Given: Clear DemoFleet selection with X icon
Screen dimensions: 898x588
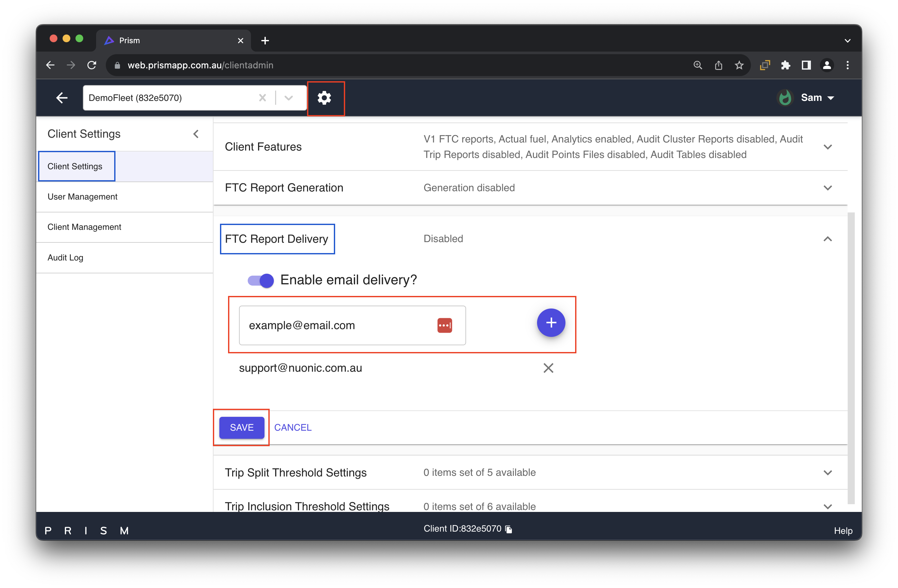Looking at the screenshot, I should click(262, 98).
